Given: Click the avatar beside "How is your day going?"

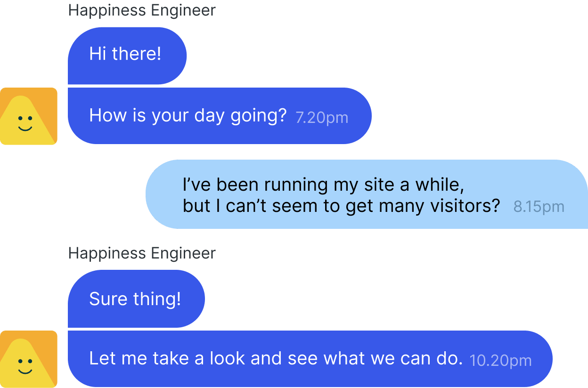Looking at the screenshot, I should pyautogui.click(x=28, y=116).
